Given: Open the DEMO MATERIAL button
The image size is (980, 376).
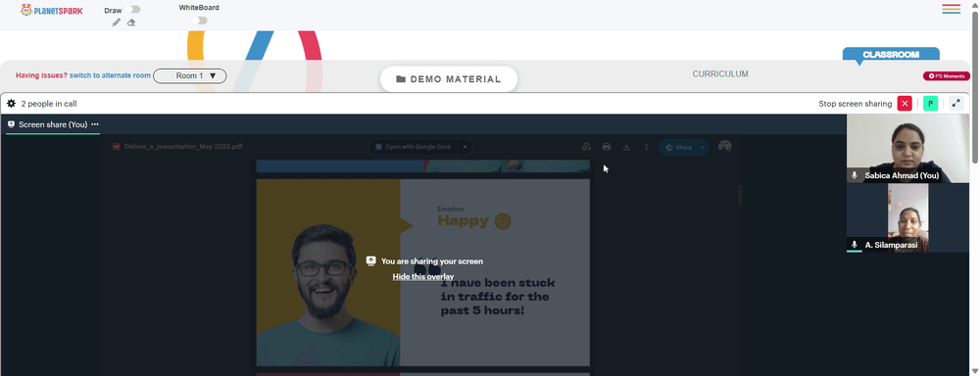Looking at the screenshot, I should pos(449,79).
